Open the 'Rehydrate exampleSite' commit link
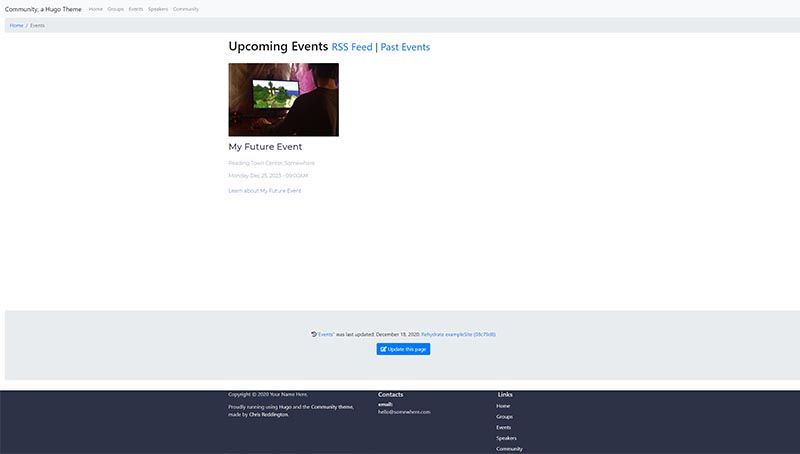The height and width of the screenshot is (454, 800). click(x=458, y=335)
